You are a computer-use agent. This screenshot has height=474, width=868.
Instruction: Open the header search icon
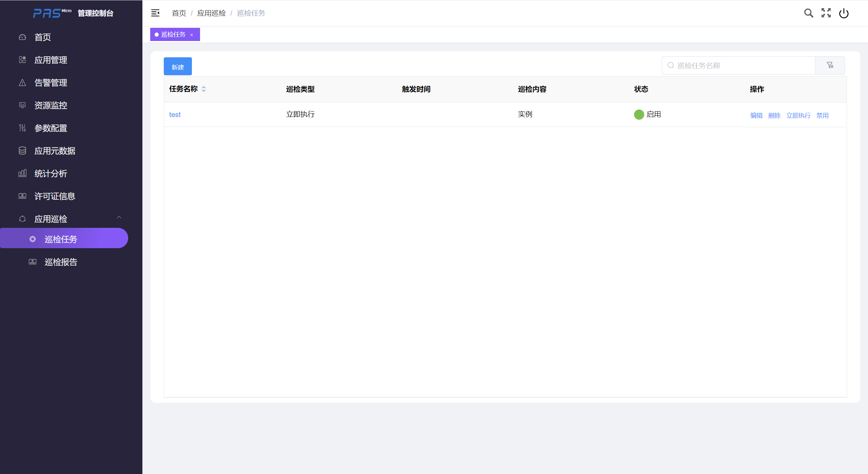click(809, 13)
